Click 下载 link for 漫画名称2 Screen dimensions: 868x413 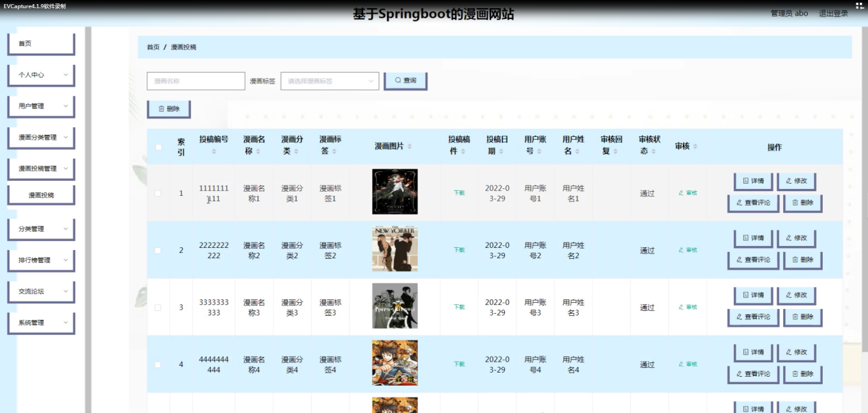[x=459, y=251]
